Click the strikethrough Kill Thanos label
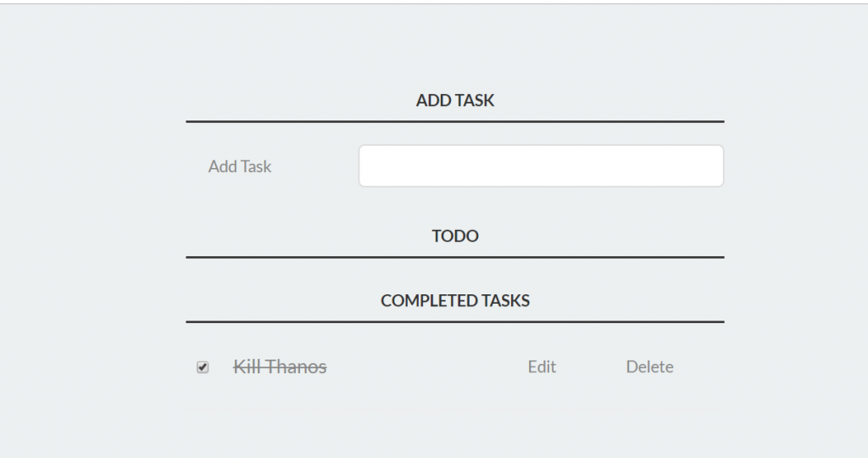 pos(280,367)
